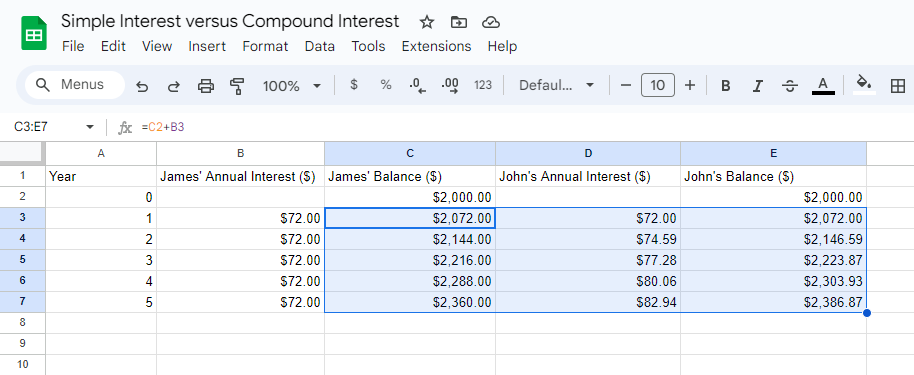Open the borders tool
This screenshot has width=914, height=375.
898,86
